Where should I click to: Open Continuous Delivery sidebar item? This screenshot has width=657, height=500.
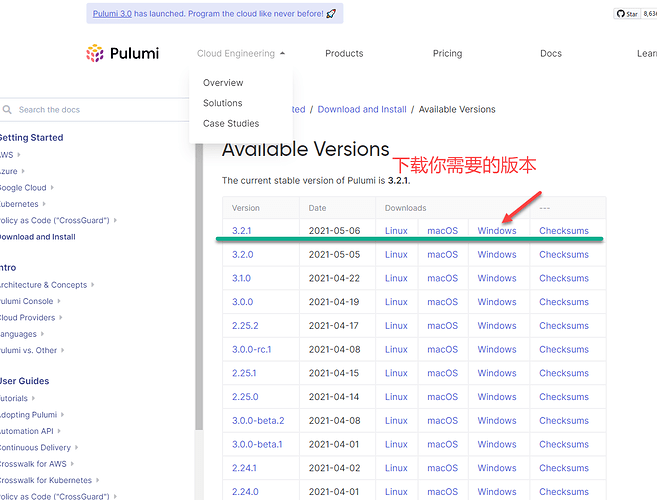[x=35, y=448]
